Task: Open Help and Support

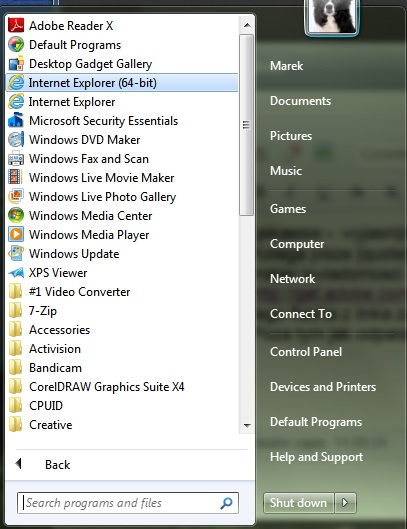Action: [x=317, y=457]
